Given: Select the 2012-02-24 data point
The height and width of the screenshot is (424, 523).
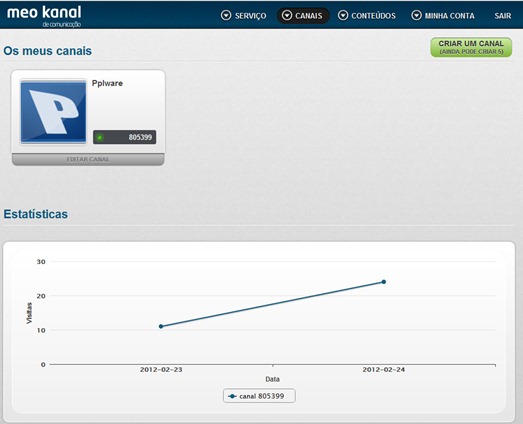Looking at the screenshot, I should [x=384, y=282].
